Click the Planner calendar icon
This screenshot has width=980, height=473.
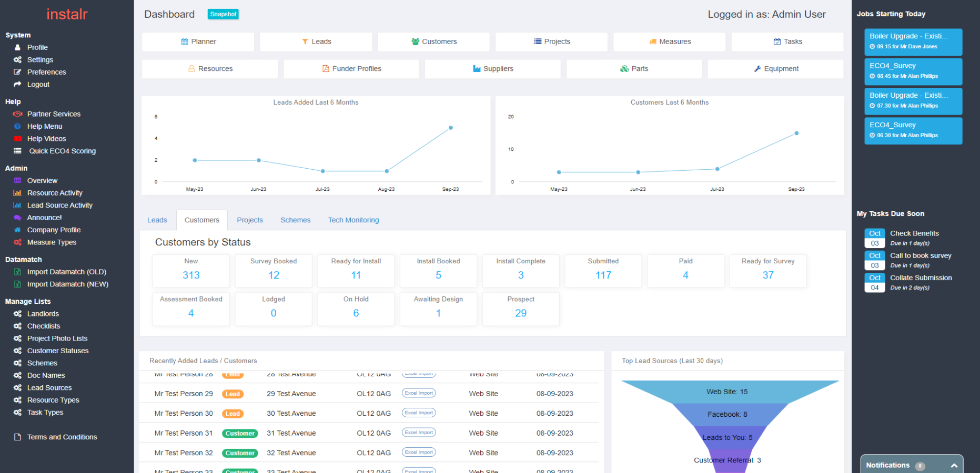tap(185, 42)
